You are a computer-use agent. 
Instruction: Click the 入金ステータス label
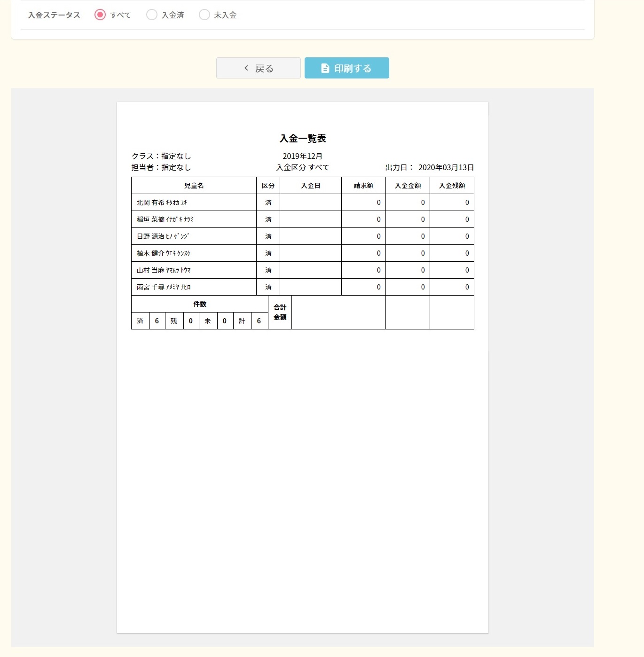tap(54, 15)
